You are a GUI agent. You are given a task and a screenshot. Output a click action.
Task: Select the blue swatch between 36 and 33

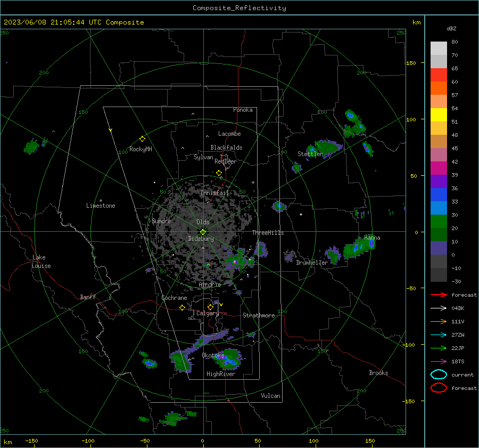tap(439, 195)
